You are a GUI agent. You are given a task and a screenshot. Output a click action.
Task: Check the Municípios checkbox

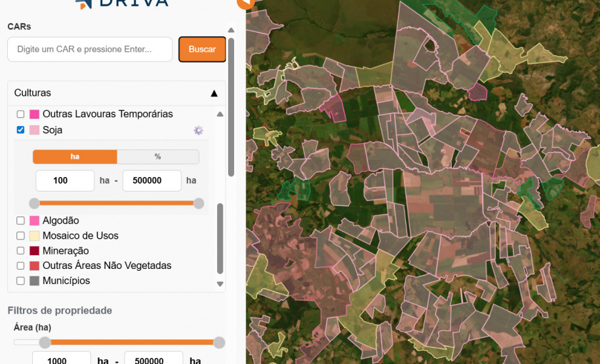click(x=21, y=281)
